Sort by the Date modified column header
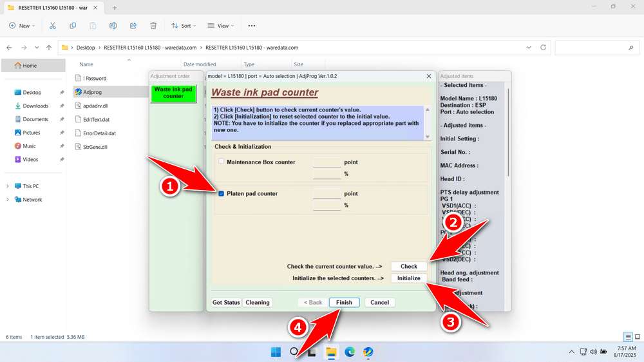644x362 pixels. pos(200,64)
